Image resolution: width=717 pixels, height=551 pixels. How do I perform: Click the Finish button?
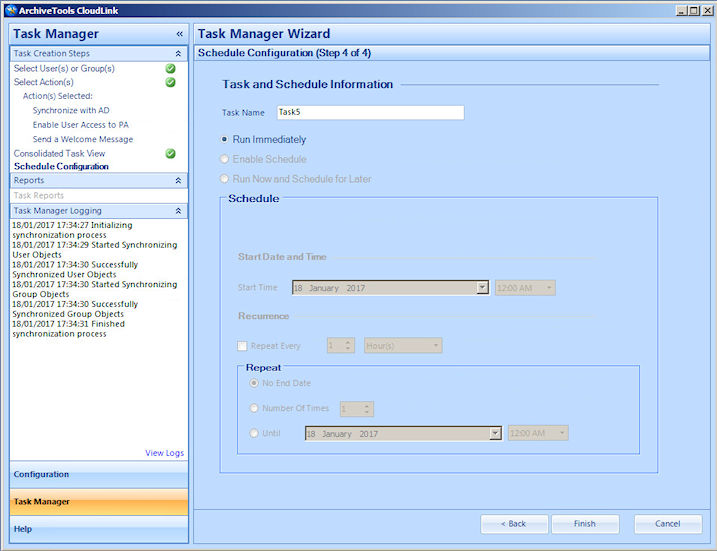(x=585, y=524)
